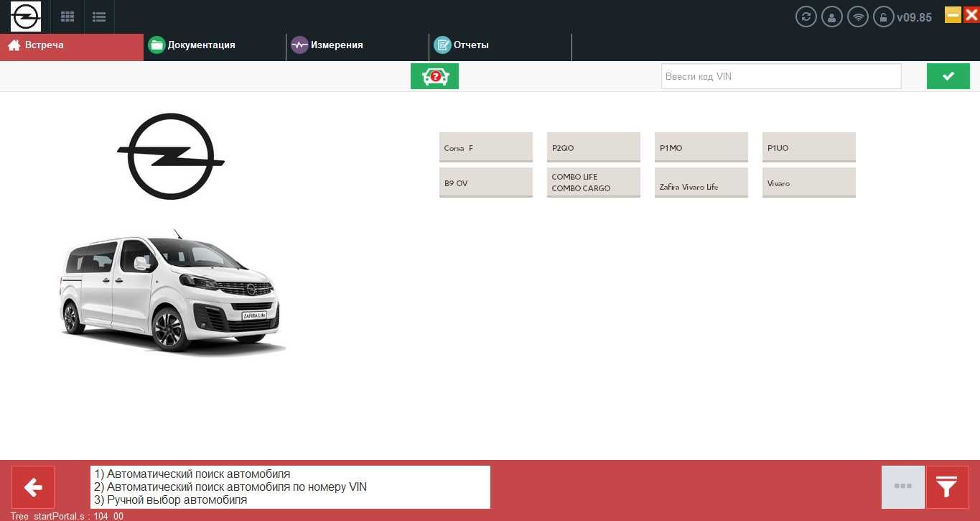Screen dimensions: 980x521
Task: Select the P1MO vehicle model
Action: coord(701,147)
